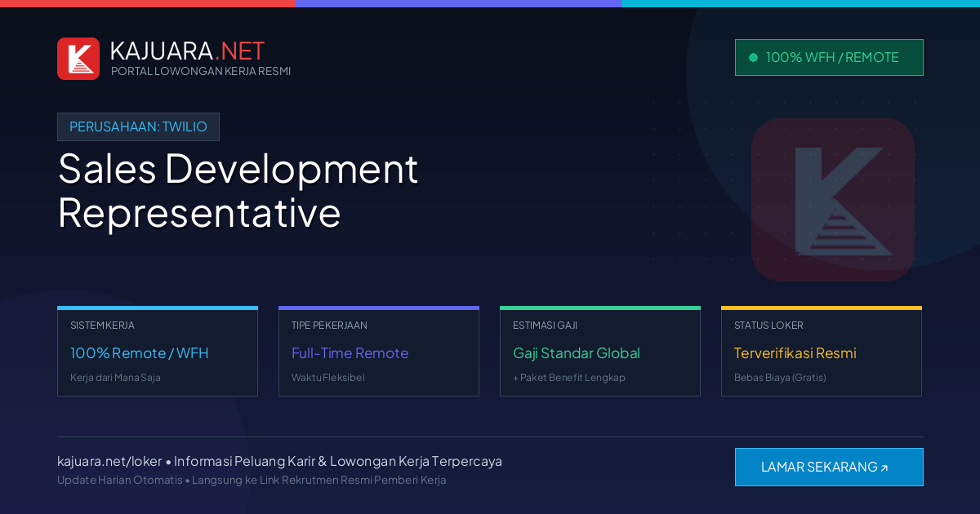Click the KAJUARA.NET site title
This screenshot has height=514, width=980.
coord(187,51)
